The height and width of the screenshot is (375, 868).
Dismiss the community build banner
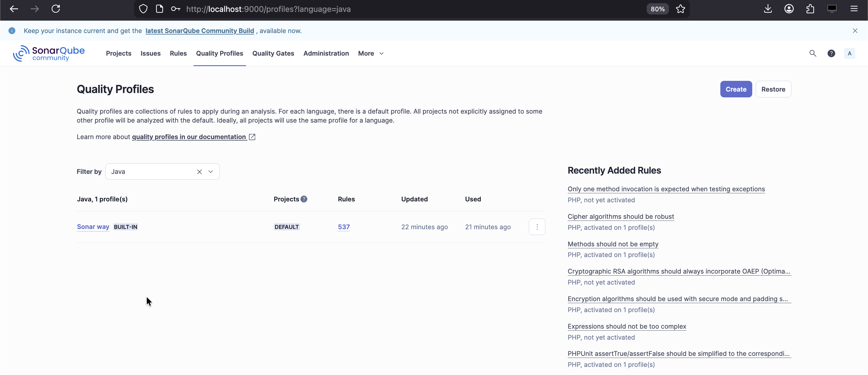(x=855, y=31)
